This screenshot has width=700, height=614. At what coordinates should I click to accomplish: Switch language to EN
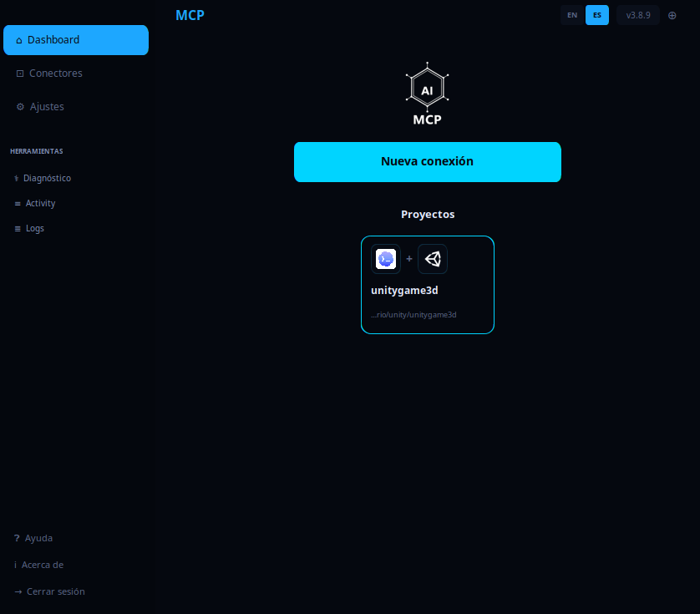pos(572,15)
